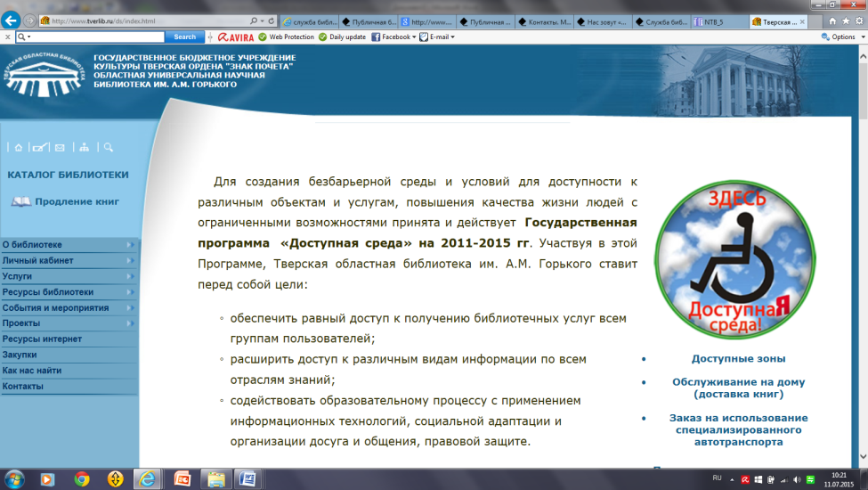
Task: Select the "Контакты" sidebar menu item
Action: (23, 387)
